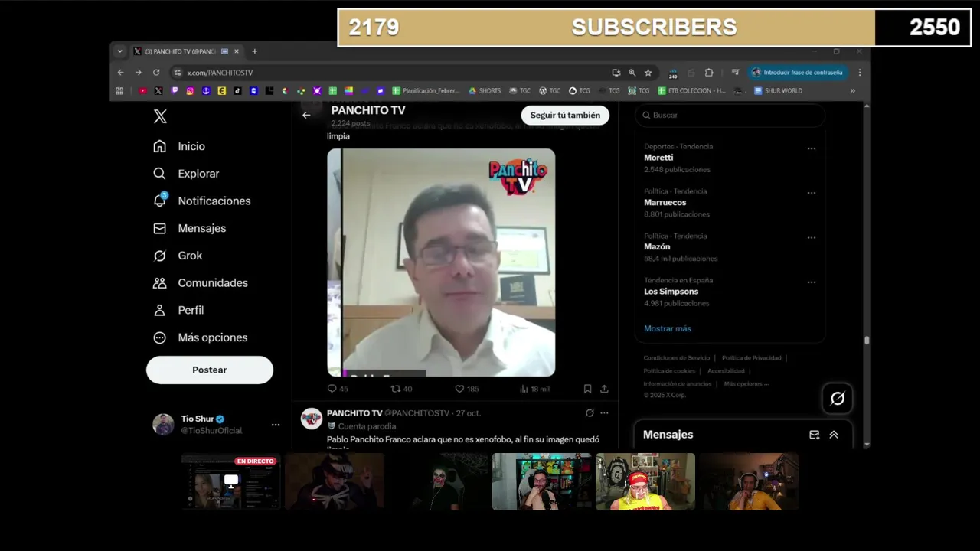980x551 pixels.
Task: Go back with browser back arrow
Action: point(120,73)
